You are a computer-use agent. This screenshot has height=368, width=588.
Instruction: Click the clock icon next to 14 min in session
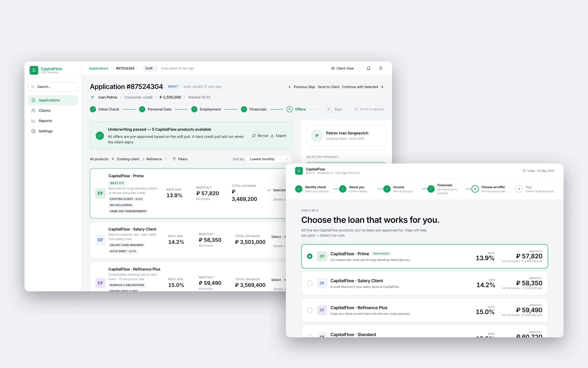click(x=356, y=109)
